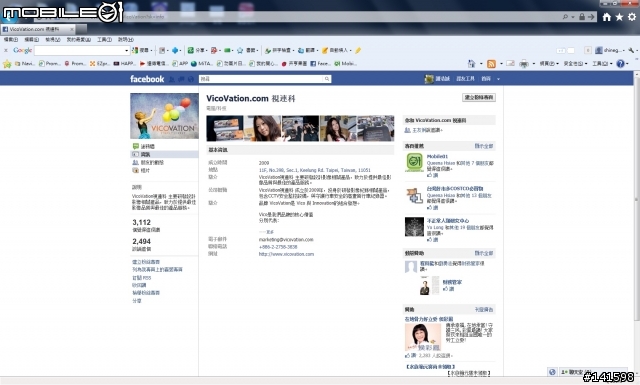
Task: Click the spell check icon on Google toolbar
Action: click(268, 50)
